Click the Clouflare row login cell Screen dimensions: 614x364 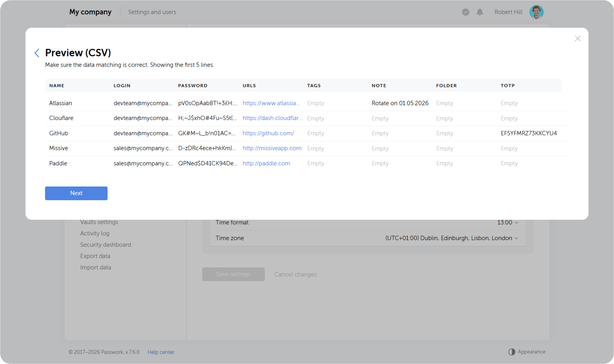(x=143, y=118)
